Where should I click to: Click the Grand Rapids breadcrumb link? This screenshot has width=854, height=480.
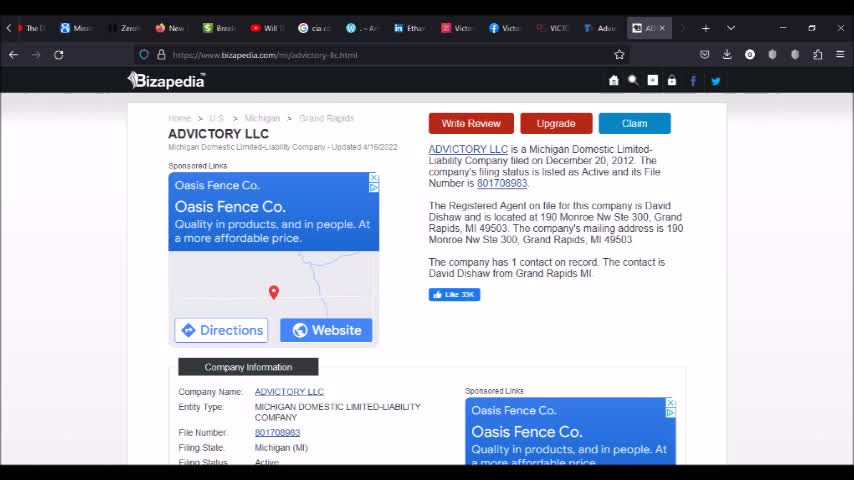point(326,118)
